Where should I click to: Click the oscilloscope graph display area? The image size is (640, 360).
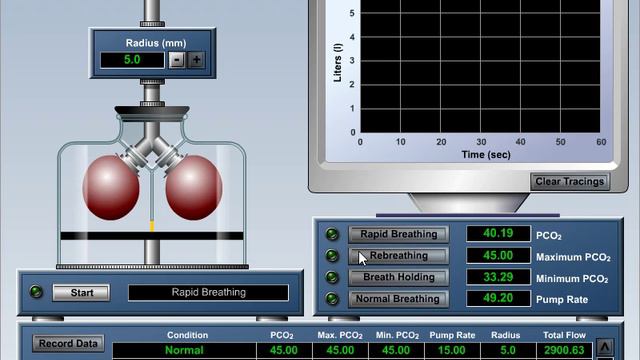pos(480,66)
